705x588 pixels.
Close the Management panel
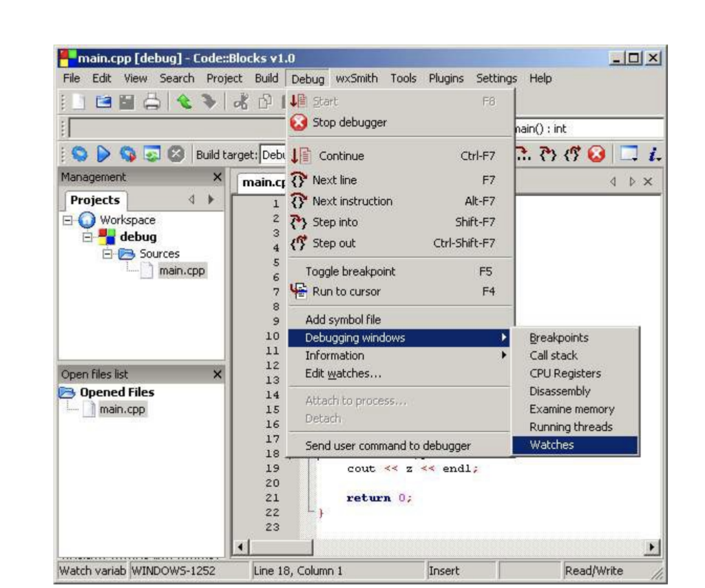218,177
